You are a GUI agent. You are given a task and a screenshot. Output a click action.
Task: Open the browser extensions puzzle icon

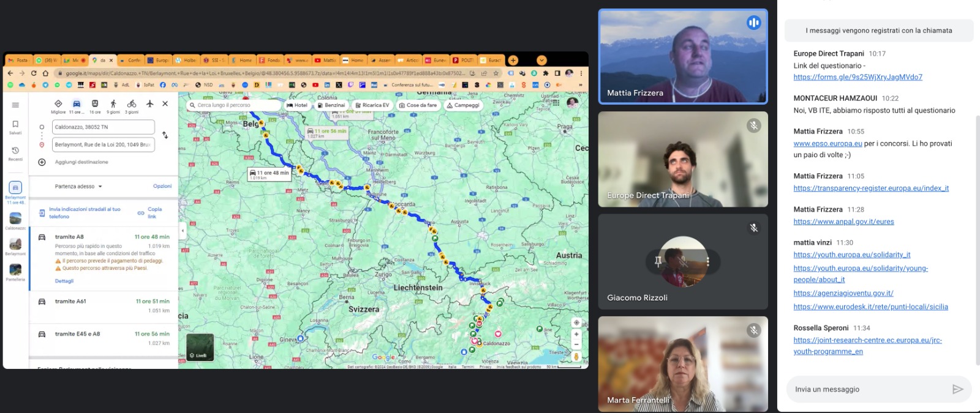click(546, 73)
